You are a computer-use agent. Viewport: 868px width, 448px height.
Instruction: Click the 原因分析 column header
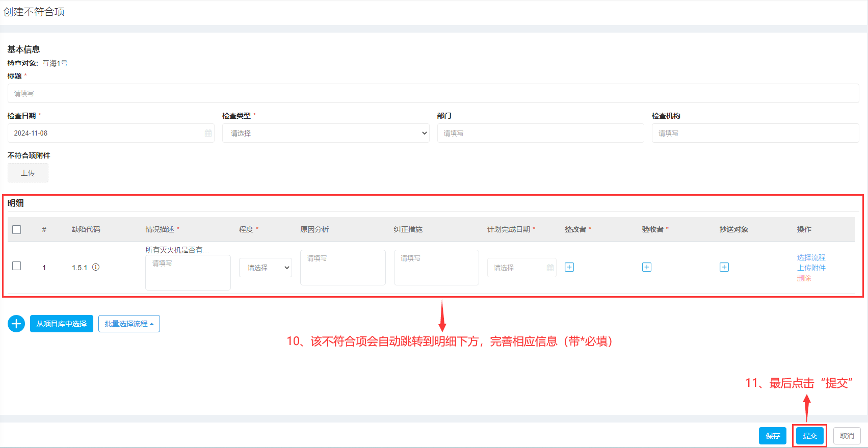click(x=314, y=229)
